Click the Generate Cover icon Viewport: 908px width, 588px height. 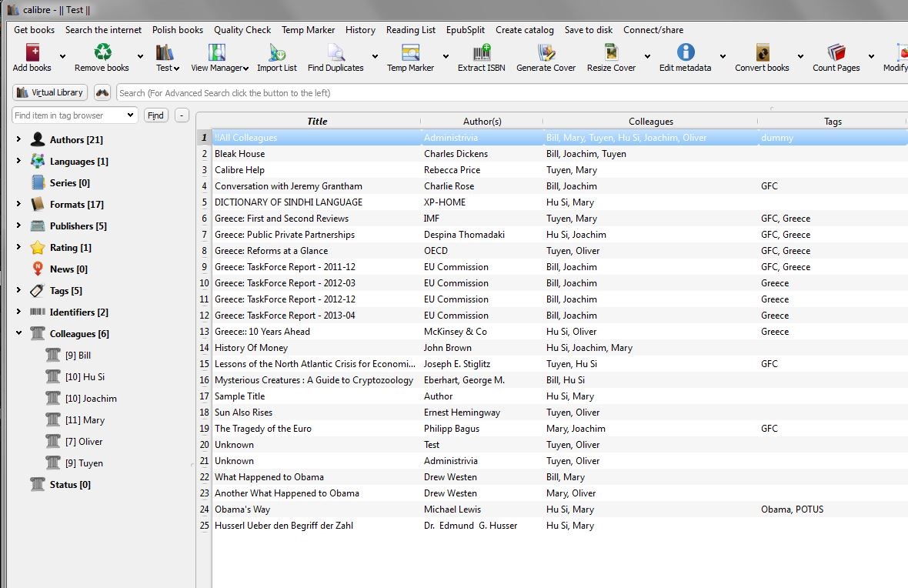[x=546, y=53]
